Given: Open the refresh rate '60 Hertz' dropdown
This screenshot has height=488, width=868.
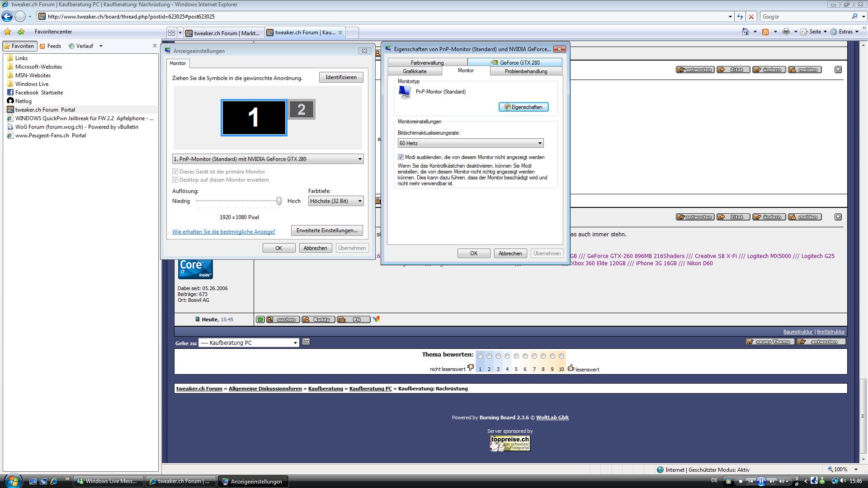Looking at the screenshot, I should point(471,143).
